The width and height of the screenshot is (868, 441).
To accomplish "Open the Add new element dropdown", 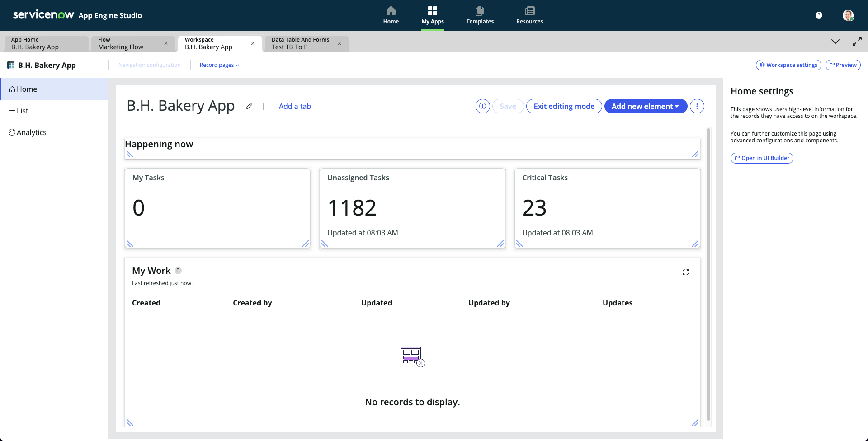I will [645, 106].
